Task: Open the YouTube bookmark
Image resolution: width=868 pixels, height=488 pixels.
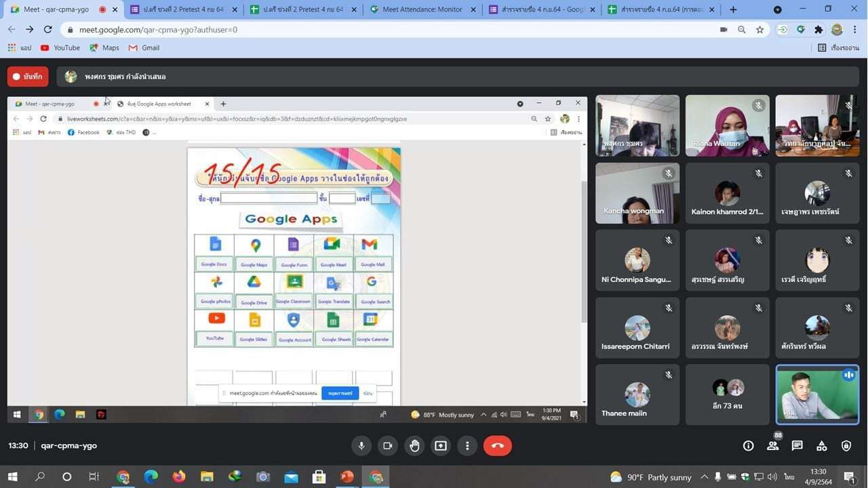Action: pyautogui.click(x=60, y=47)
